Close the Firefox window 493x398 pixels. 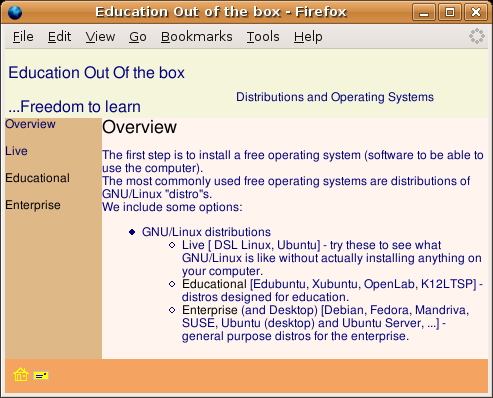pos(476,13)
